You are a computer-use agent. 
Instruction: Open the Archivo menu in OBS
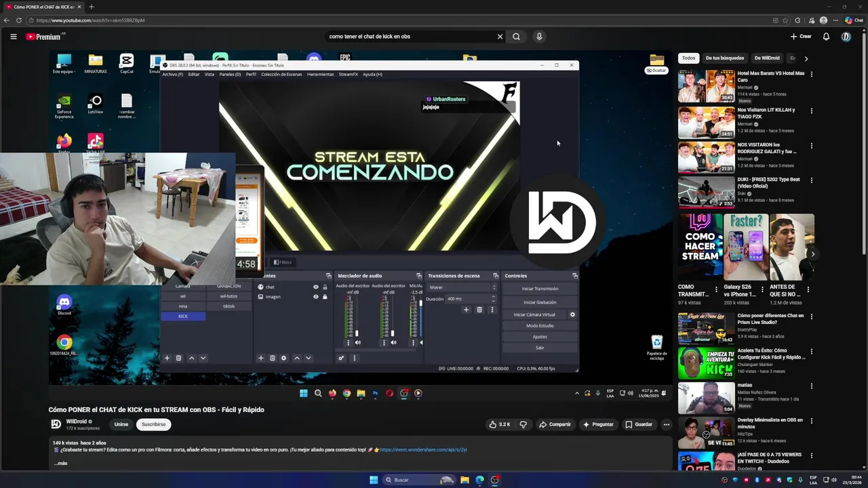click(172, 75)
